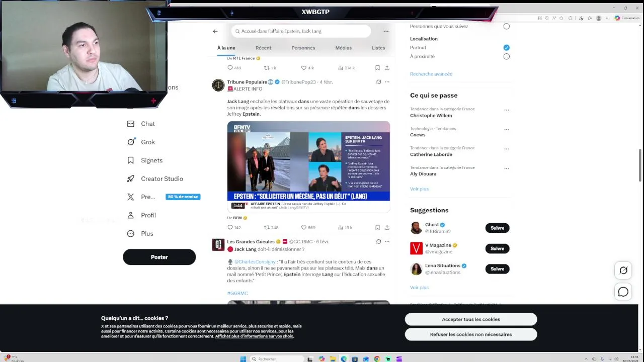Select Partout location radio option
Viewport: 644px width, 362px height.
(x=506, y=48)
